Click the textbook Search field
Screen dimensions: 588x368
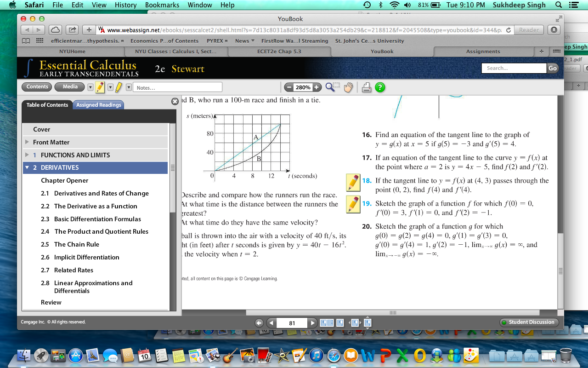pos(514,68)
